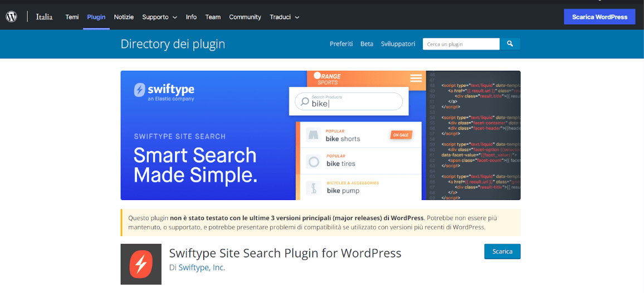Click the Swiftype banner image
The image size is (644, 293).
pos(320,135)
